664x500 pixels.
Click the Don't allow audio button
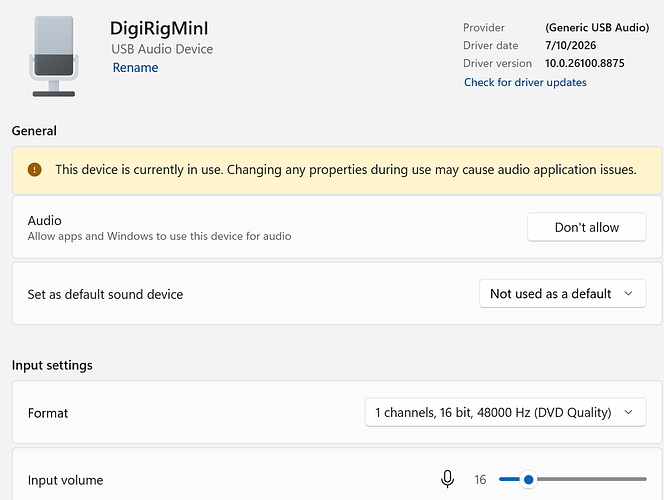click(587, 227)
